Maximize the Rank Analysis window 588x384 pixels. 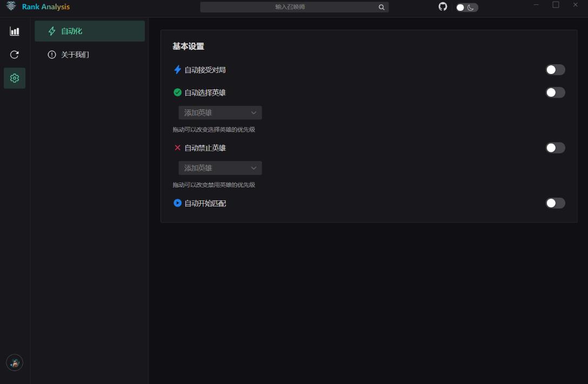[x=556, y=5]
